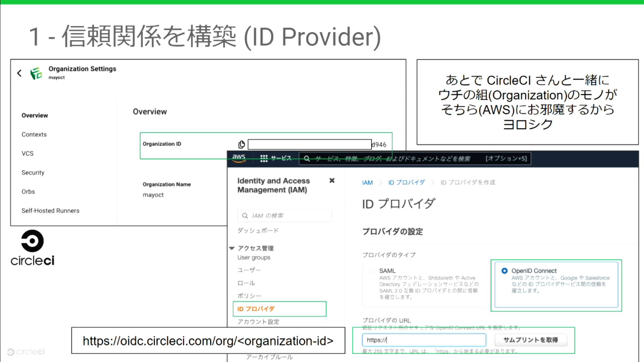The width and height of the screenshot is (644, 362).
Task: Open Self-Hosted Runners in the settings menu
Action: point(50,211)
